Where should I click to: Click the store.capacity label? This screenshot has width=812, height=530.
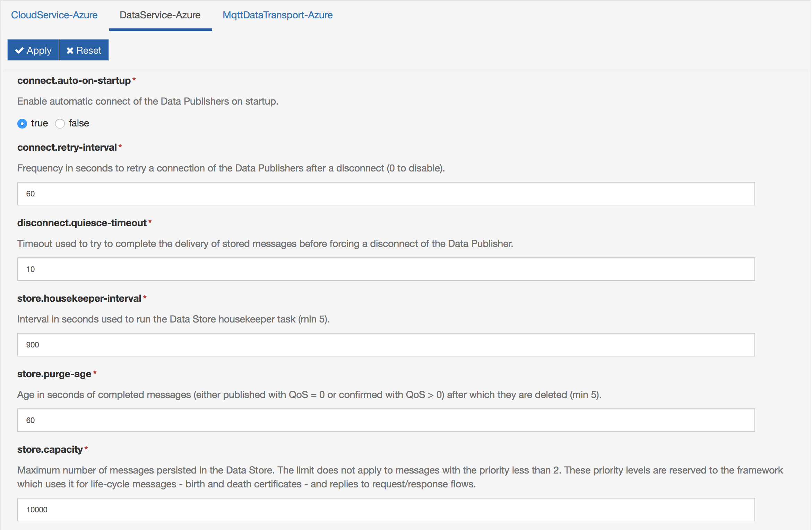50,450
